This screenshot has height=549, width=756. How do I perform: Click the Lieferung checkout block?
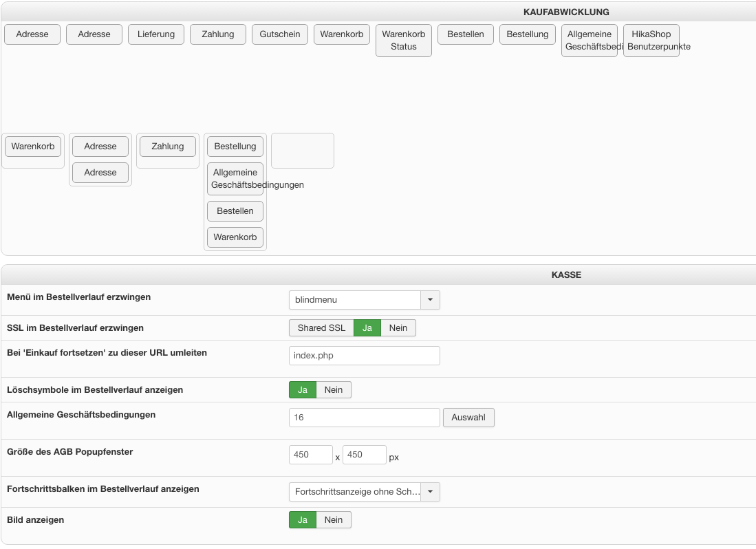[x=156, y=34]
